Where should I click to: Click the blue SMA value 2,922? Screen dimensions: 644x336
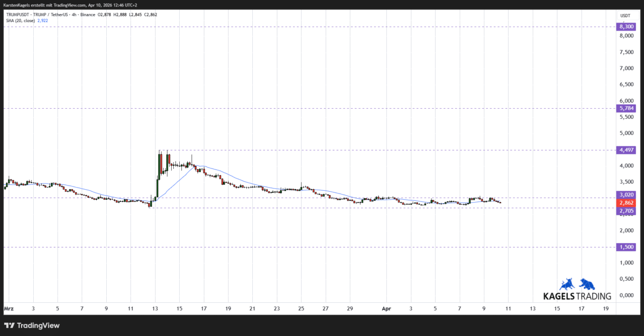(x=42, y=20)
